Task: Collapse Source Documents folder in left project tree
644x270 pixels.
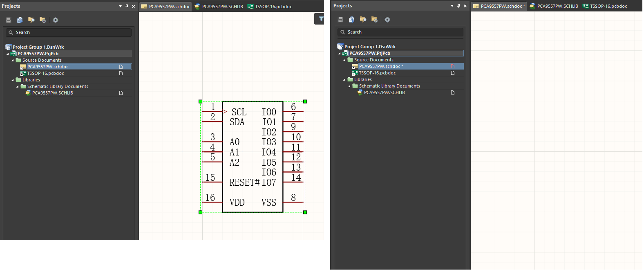Action: (13, 60)
